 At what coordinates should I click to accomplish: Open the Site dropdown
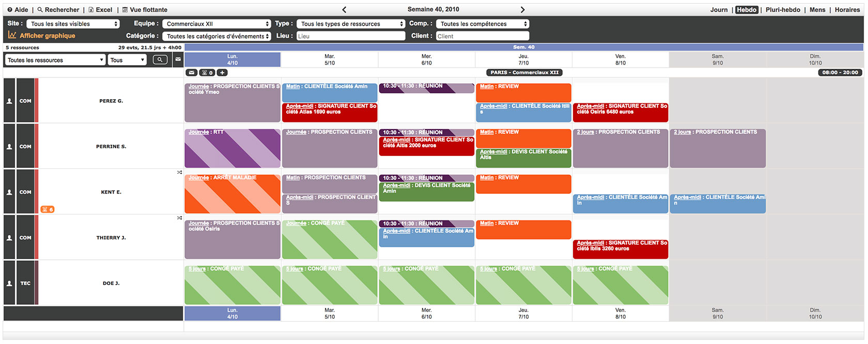[x=73, y=24]
